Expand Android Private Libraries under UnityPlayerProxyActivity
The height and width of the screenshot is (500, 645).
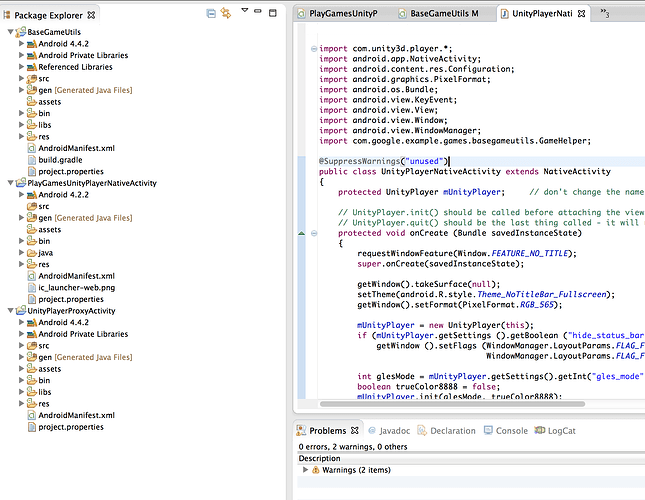pyautogui.click(x=21, y=334)
